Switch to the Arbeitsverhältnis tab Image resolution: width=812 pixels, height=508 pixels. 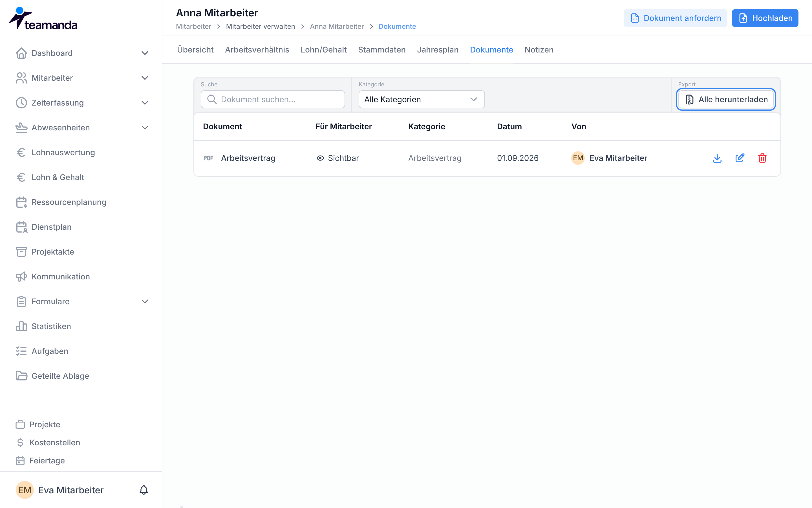coord(257,50)
